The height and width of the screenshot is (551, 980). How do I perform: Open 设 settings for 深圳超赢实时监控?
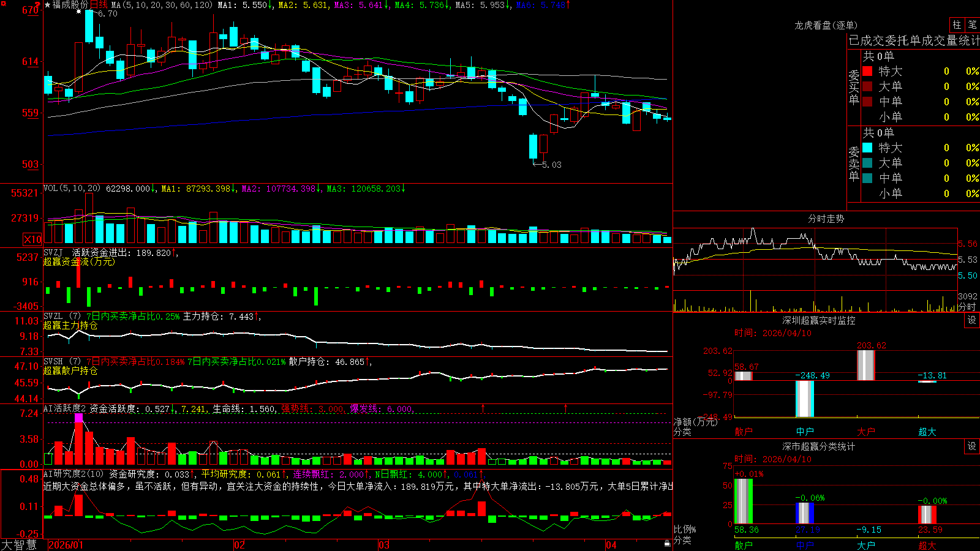pyautogui.click(x=972, y=320)
